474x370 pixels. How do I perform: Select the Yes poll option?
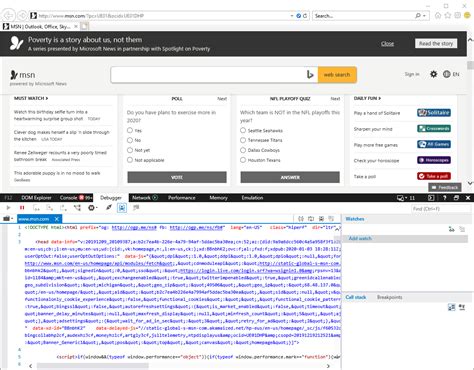click(130, 130)
